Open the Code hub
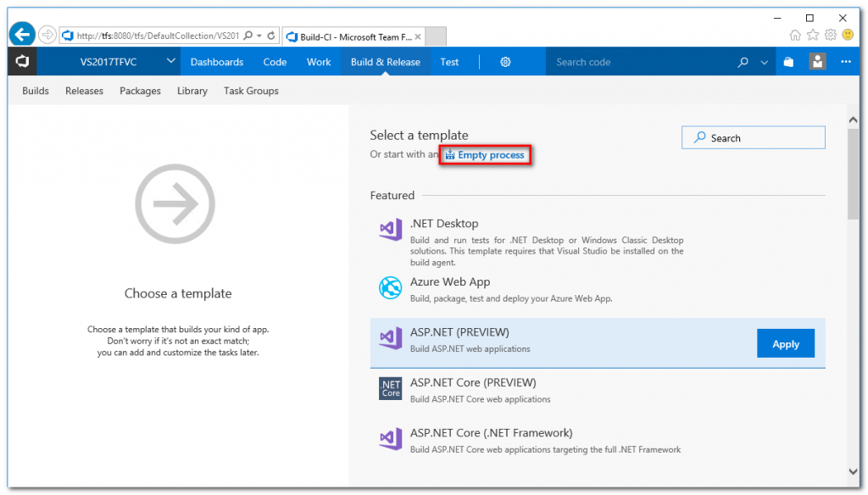This screenshot has height=495, width=868. coord(275,62)
